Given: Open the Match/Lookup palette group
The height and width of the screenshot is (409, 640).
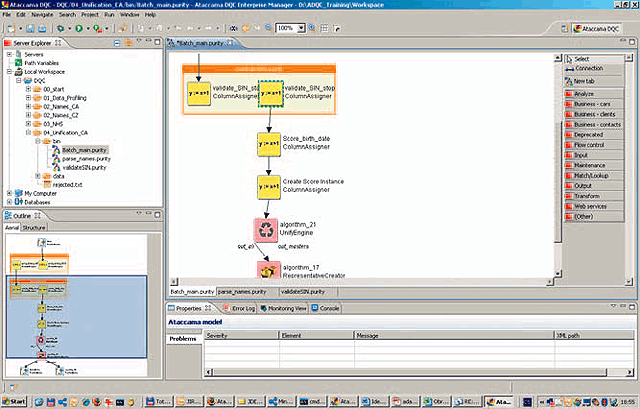Looking at the screenshot, I should coord(593,176).
